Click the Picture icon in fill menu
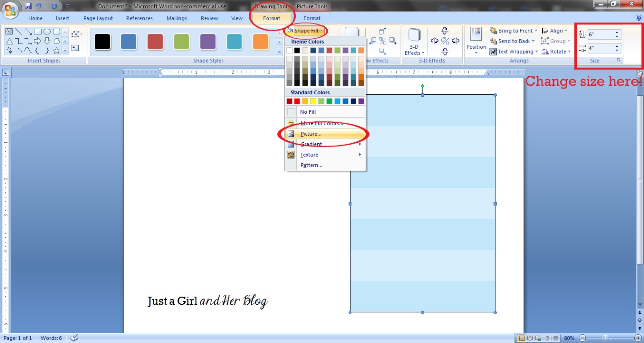 (x=291, y=134)
